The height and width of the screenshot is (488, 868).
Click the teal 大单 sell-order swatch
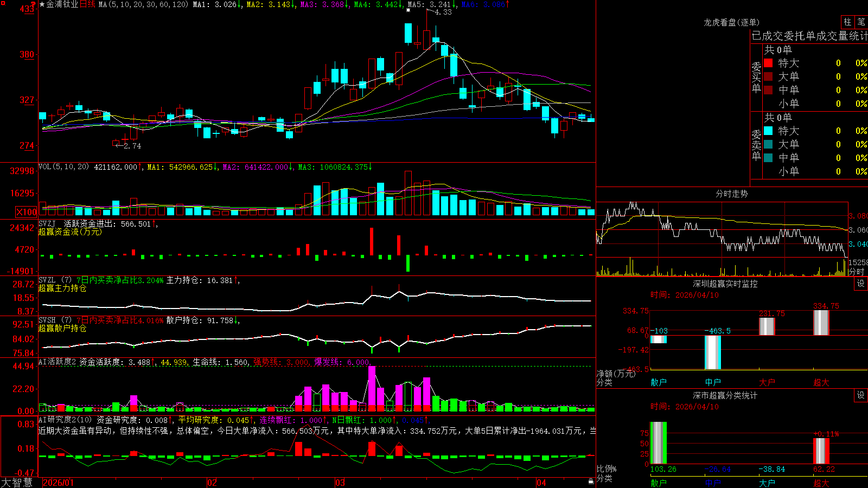[768, 144]
